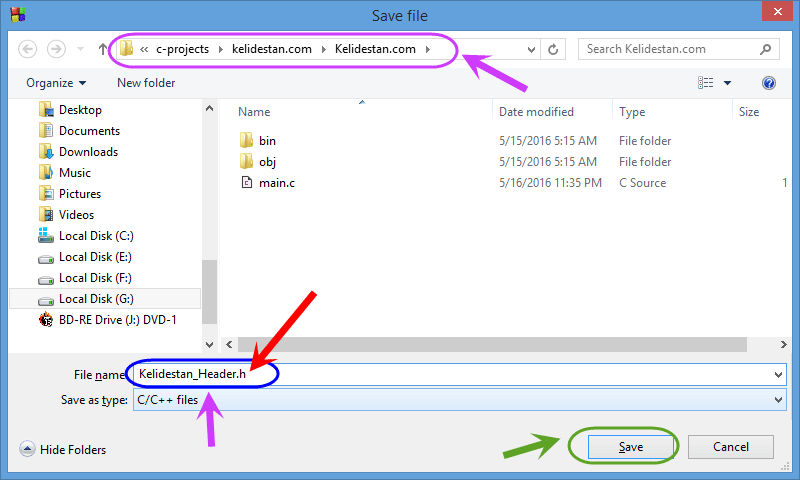Click the Downloads folder icon
Screen dimensions: 800x480
pyautogui.click(x=46, y=151)
